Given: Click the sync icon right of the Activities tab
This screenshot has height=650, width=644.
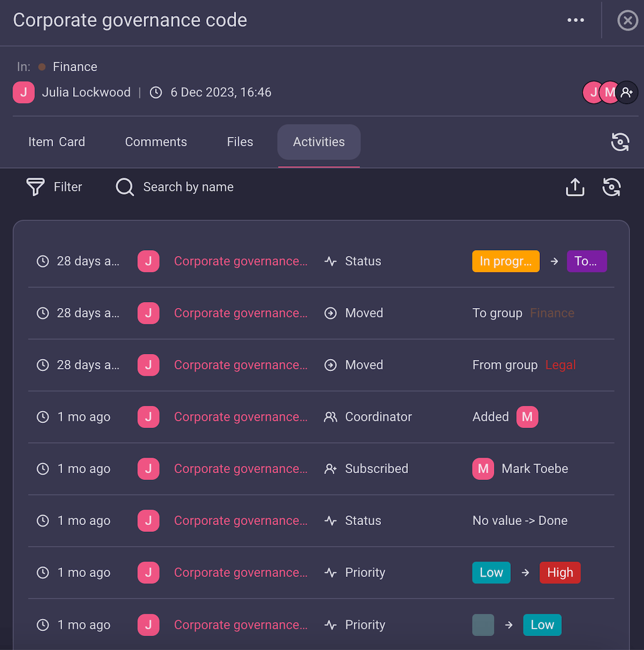Looking at the screenshot, I should click(x=620, y=142).
